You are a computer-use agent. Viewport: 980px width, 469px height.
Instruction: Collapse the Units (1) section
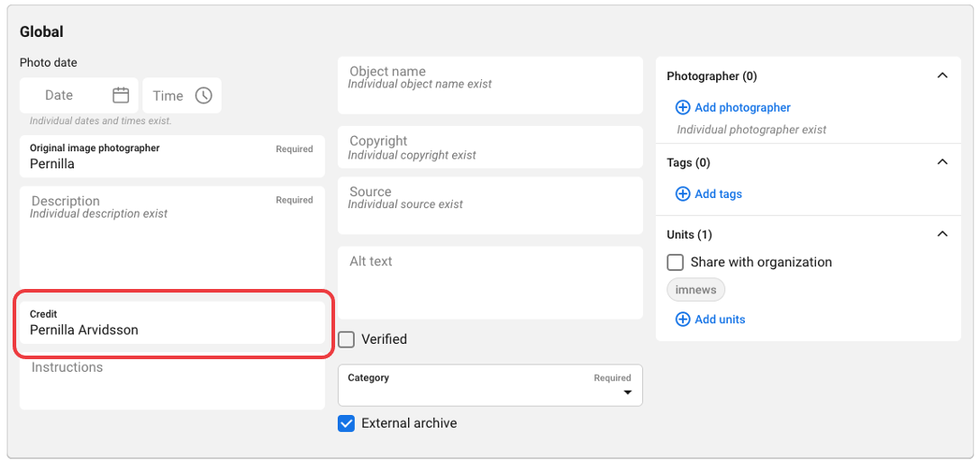pyautogui.click(x=942, y=235)
